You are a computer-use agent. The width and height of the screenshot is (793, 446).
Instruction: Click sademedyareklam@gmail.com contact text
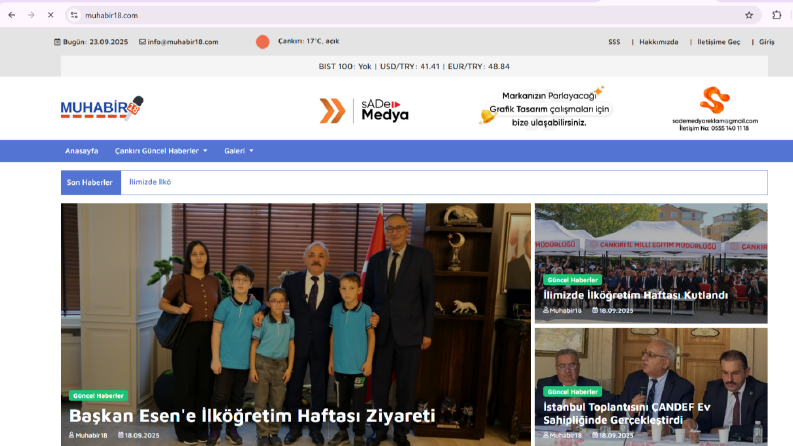click(715, 121)
